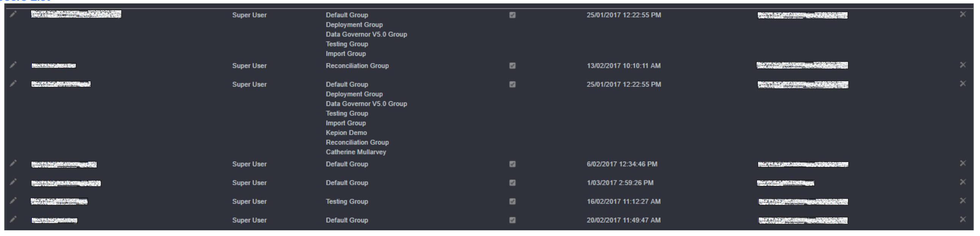Edit the user created 6/02/2017 12:34:46 PM
This screenshot has width=980, height=236.
coord(13,163)
